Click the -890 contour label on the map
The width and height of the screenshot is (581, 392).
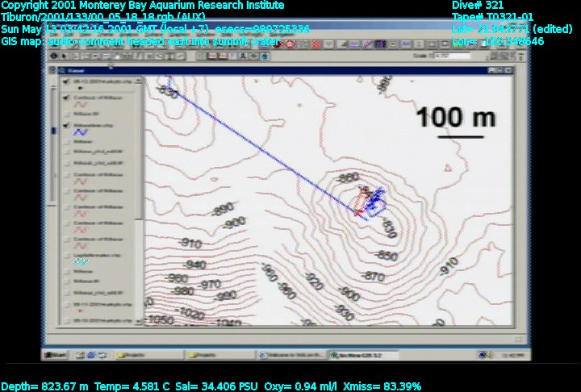(223, 210)
